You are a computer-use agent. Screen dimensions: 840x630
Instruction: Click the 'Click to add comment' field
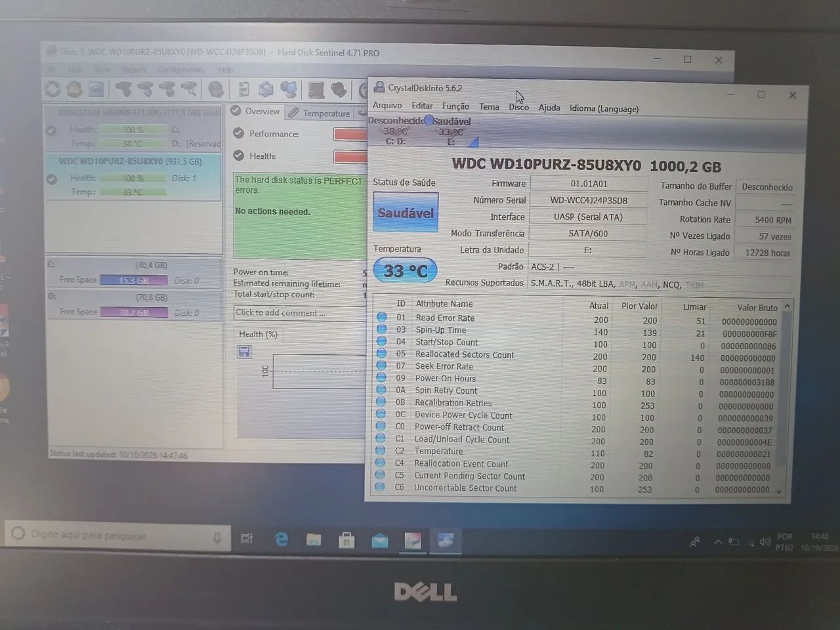tap(300, 313)
